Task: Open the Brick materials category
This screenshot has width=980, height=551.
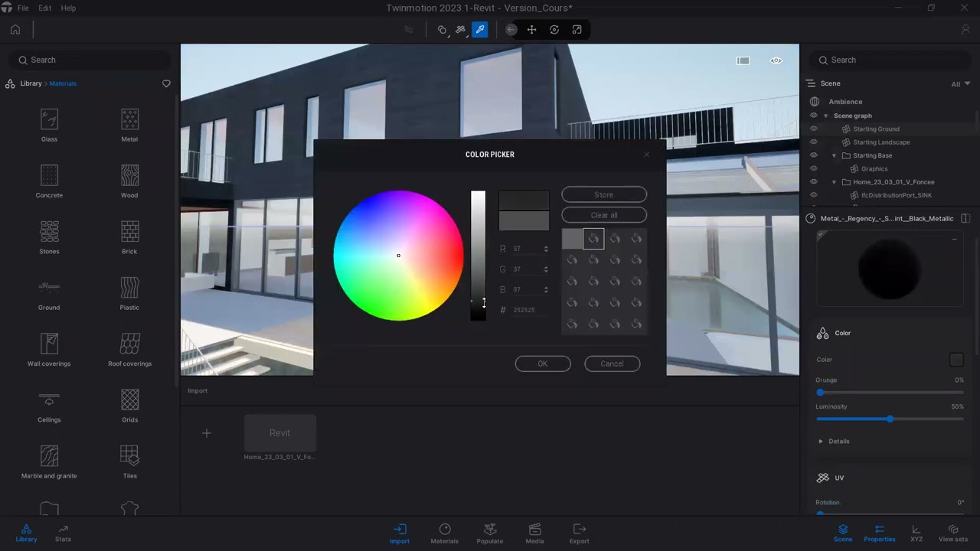Action: 129,237
